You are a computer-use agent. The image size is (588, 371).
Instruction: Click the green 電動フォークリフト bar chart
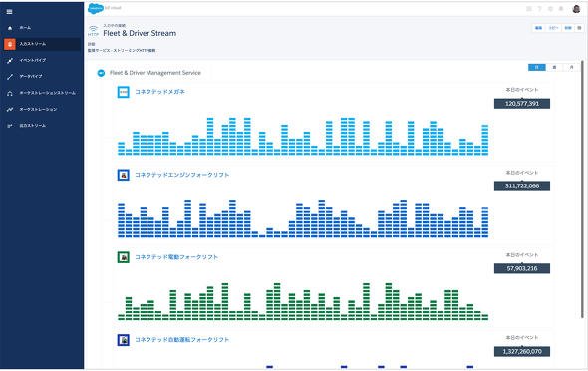pos(303,301)
